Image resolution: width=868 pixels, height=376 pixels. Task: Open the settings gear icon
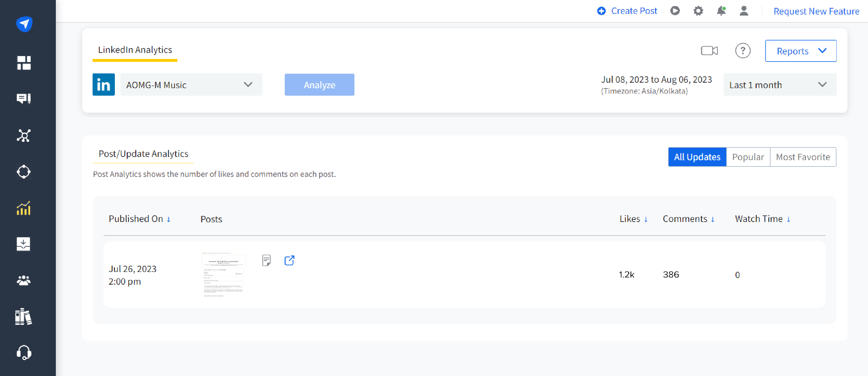pos(698,11)
